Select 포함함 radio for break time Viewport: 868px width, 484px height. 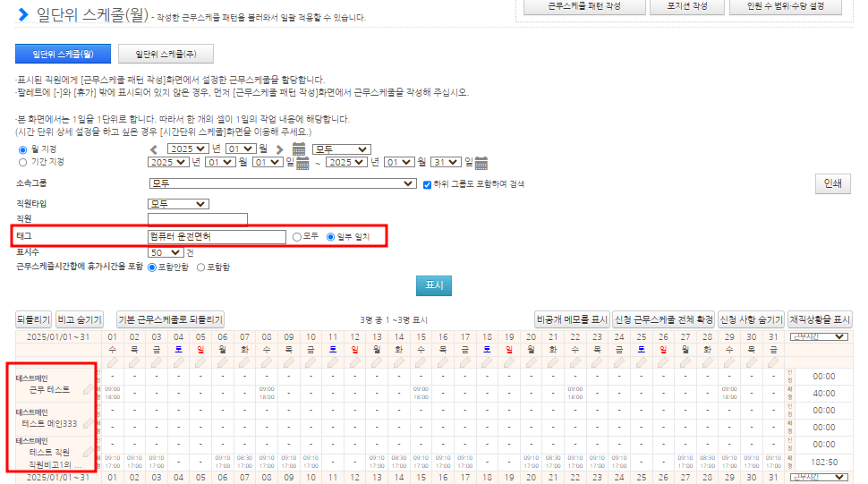tap(200, 267)
